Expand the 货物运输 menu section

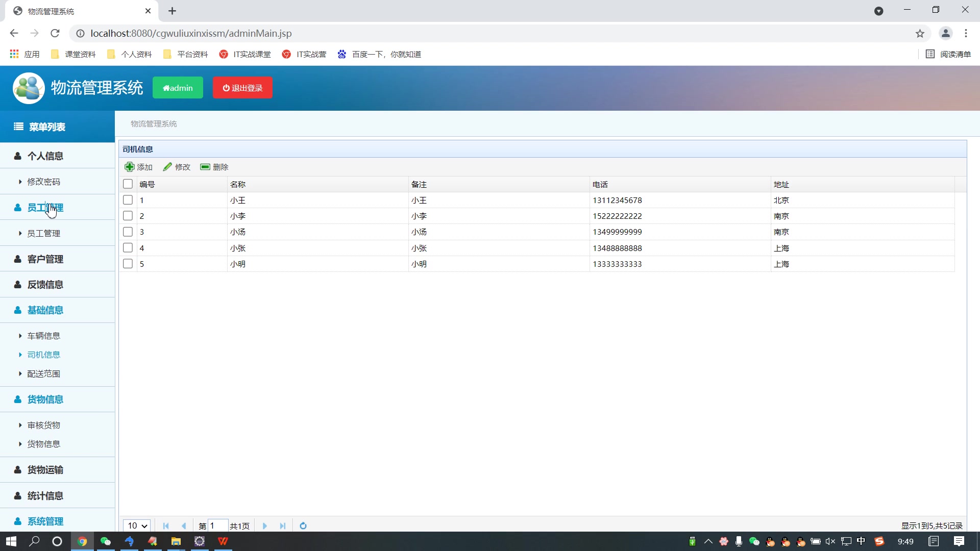[x=57, y=469]
